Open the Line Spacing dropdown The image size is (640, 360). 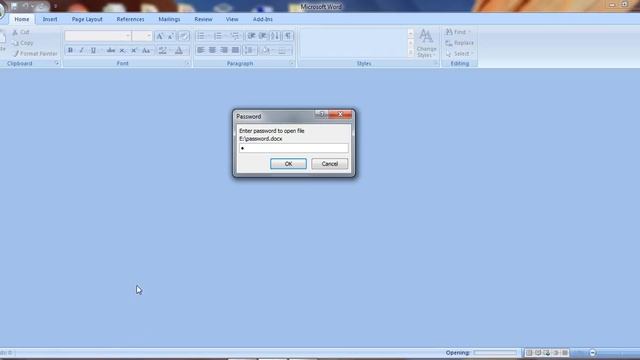click(x=249, y=50)
